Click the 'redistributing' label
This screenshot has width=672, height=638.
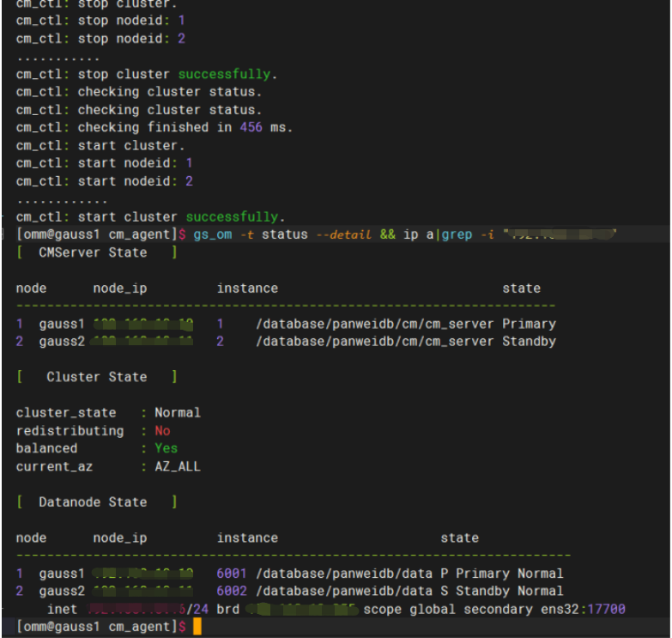click(x=70, y=430)
